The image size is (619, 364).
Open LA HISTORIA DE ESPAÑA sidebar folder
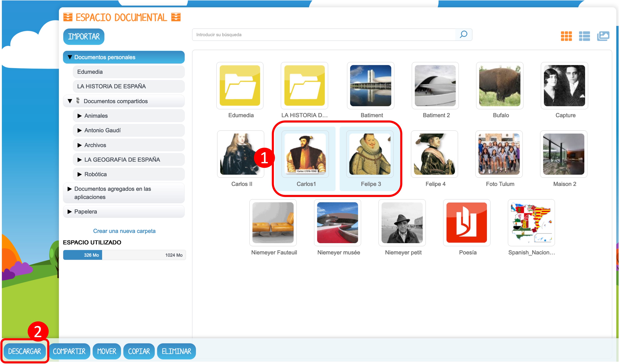tap(129, 86)
